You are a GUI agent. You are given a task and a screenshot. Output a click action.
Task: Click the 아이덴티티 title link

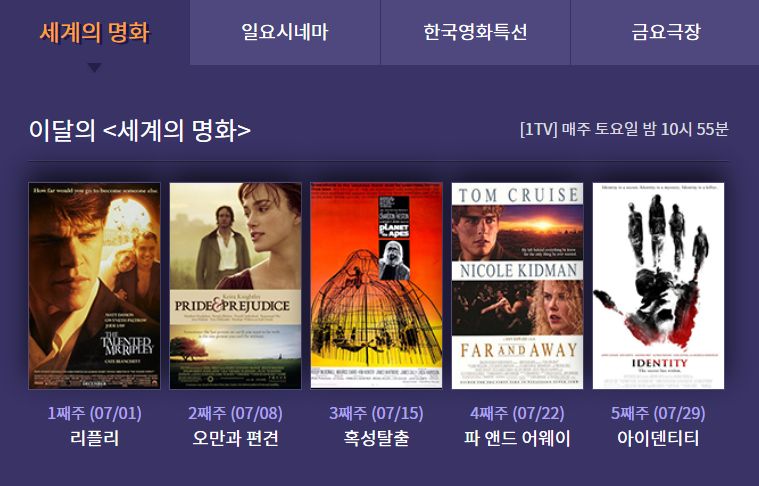pyautogui.click(x=658, y=438)
